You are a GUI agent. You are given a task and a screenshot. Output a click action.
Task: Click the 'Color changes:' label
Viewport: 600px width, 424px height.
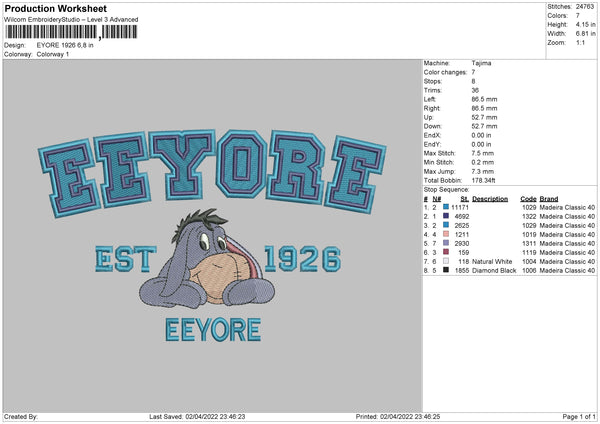click(x=445, y=72)
